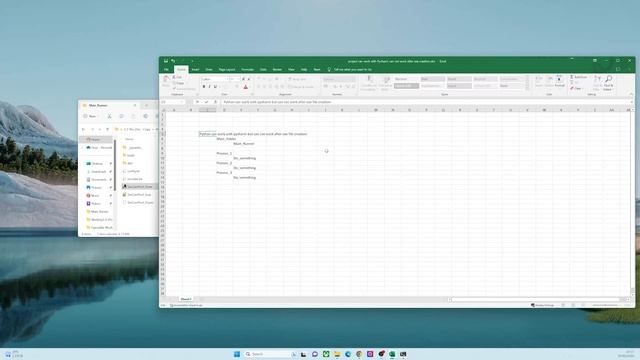640x360 pixels.
Task: Toggle Bold formatting
Action: [x=204, y=87]
